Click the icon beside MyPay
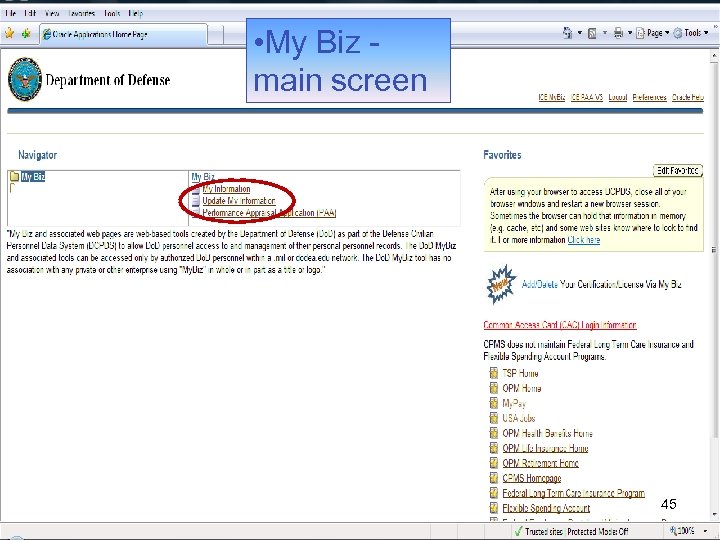The height and width of the screenshot is (540, 720). [494, 403]
